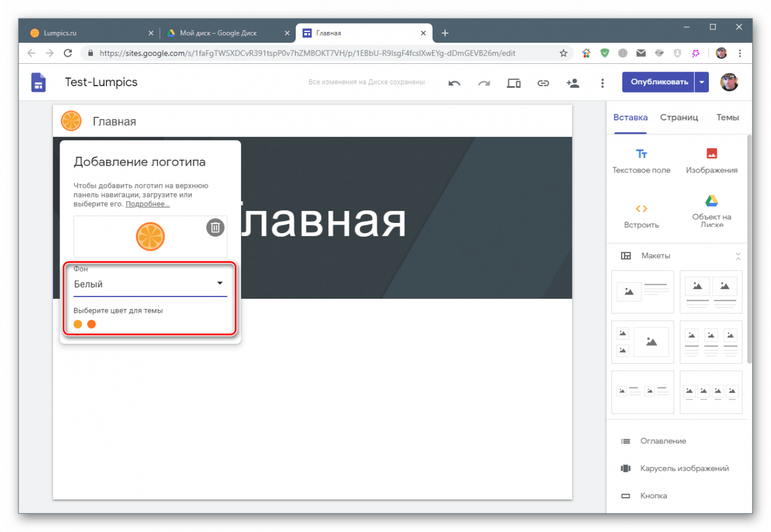The image size is (771, 532).
Task: Open the Фон background dropdown showing Белый
Action: coord(150,284)
